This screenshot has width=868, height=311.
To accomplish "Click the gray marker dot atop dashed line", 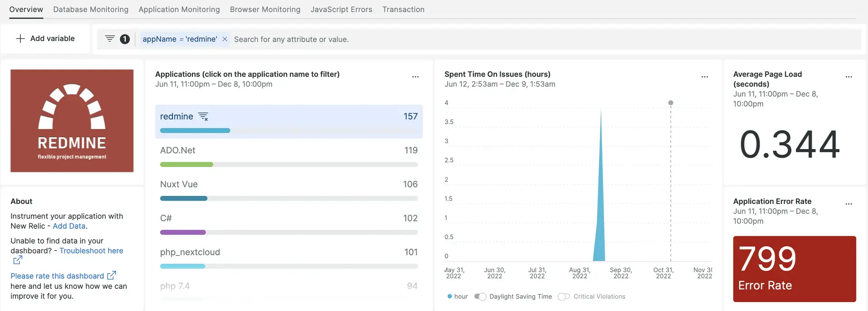I will point(671,103).
